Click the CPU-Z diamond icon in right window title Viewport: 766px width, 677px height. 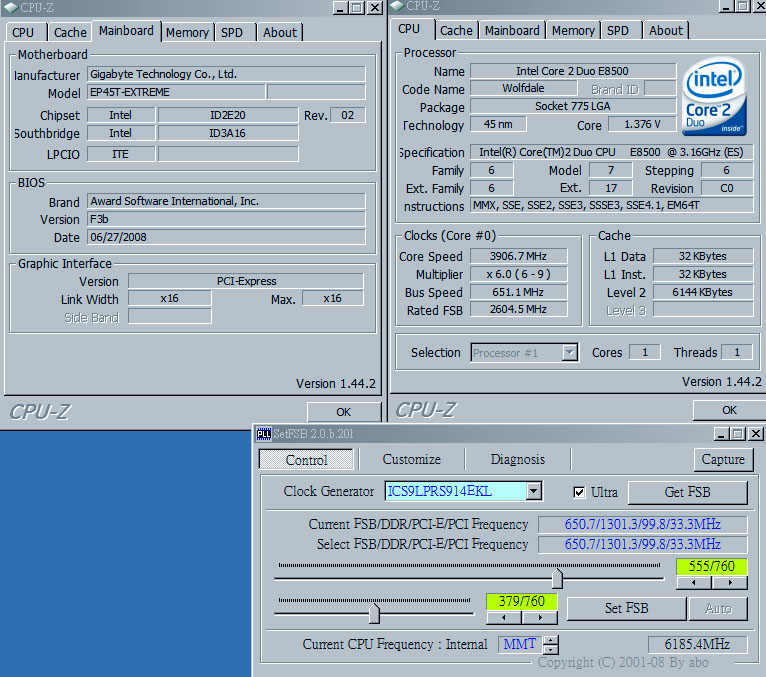pos(397,5)
